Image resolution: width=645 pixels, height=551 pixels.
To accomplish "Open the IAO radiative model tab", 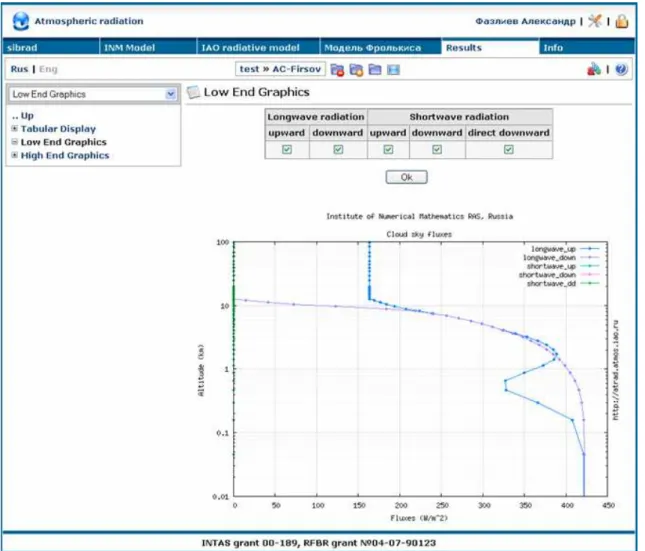I will (258, 47).
